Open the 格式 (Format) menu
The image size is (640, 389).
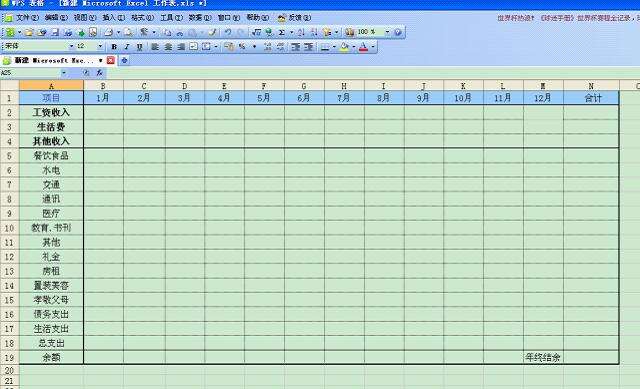(142, 18)
